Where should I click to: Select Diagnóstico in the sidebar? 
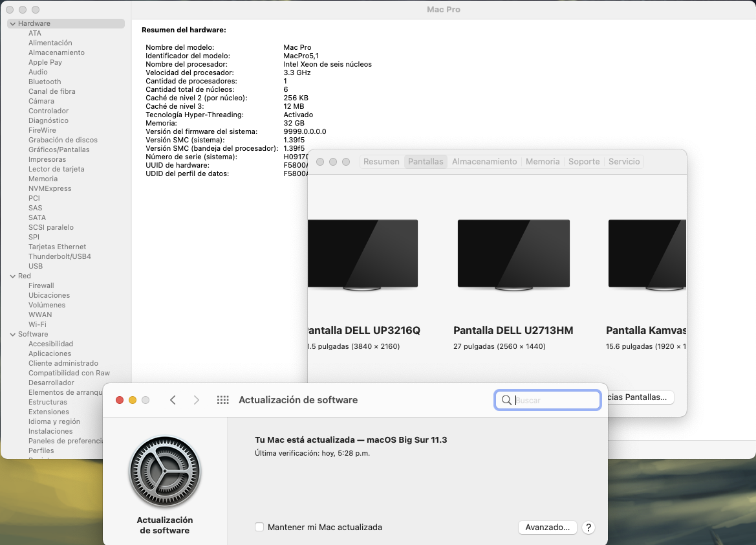49,120
